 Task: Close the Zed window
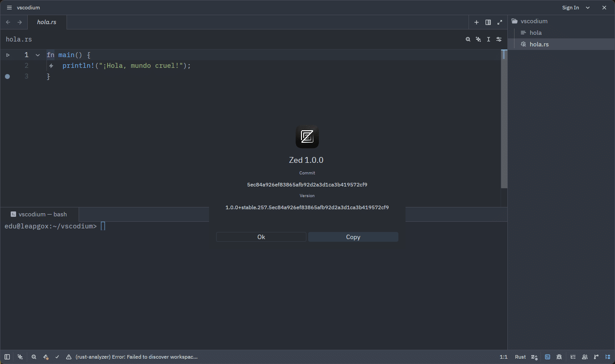[604, 8]
